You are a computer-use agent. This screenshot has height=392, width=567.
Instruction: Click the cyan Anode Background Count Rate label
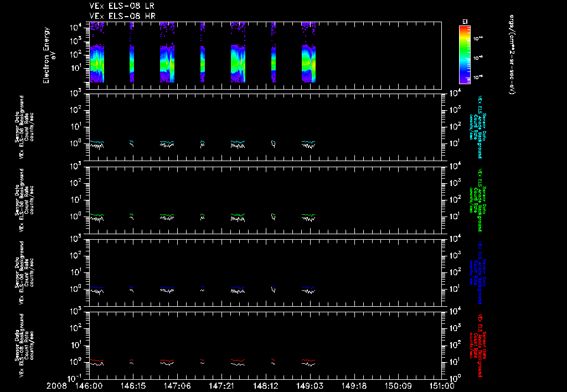pos(477,127)
